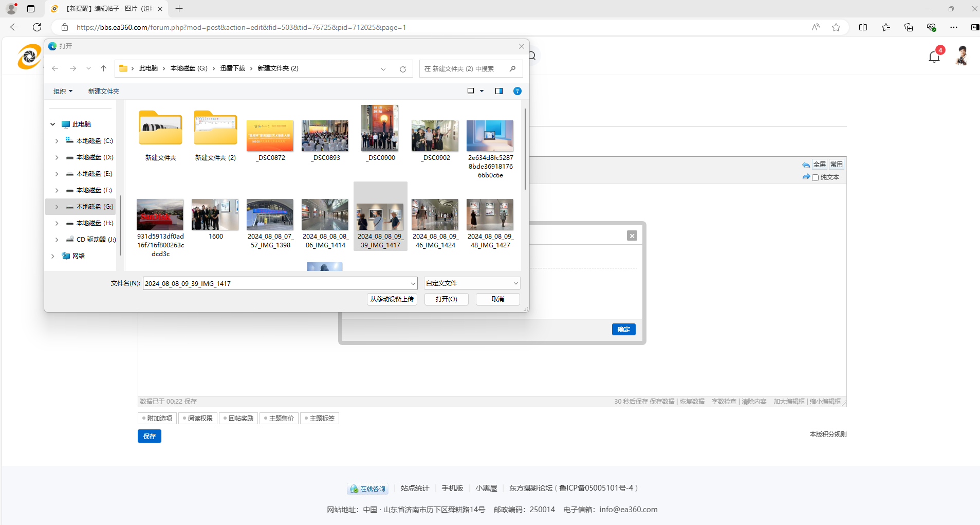
Task: Click the notification bell icon
Action: click(x=934, y=56)
